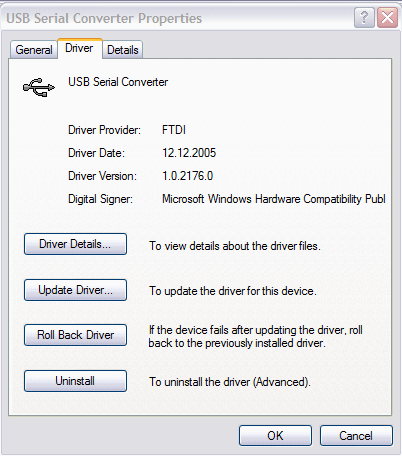This screenshot has height=456, width=402.
Task: Click the USB device icon
Action: [39, 87]
